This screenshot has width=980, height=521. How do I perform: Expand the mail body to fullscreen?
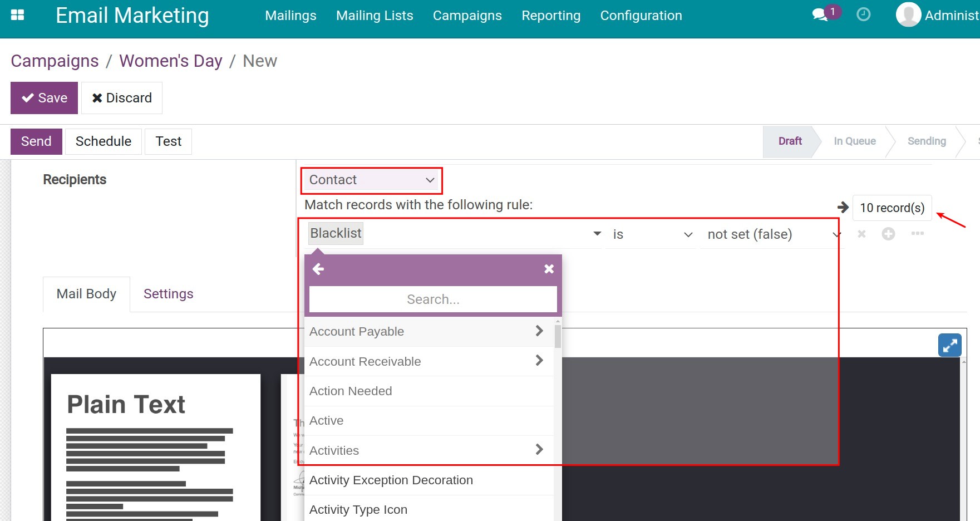click(x=949, y=345)
